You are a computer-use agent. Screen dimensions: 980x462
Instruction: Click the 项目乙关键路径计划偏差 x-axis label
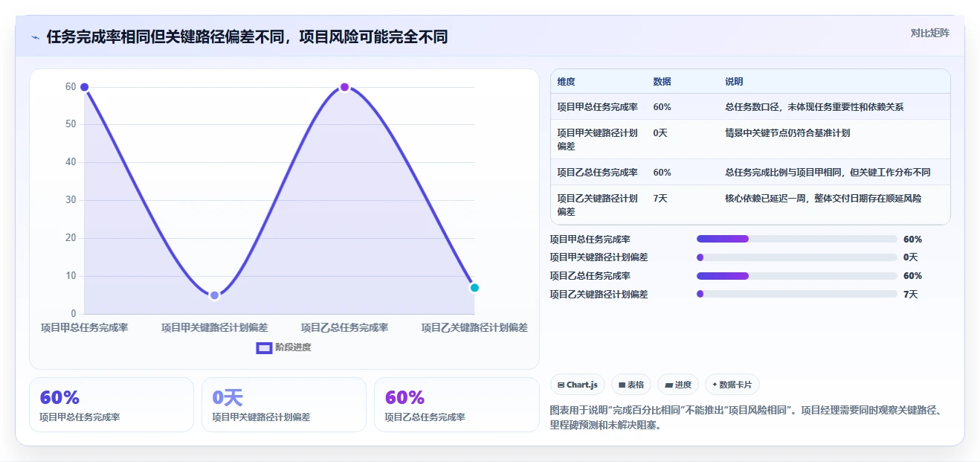click(x=474, y=327)
